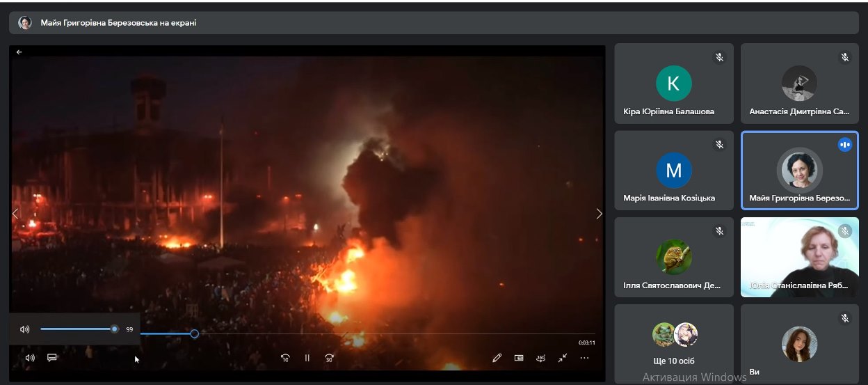Open the edit pencil tool

(497, 358)
